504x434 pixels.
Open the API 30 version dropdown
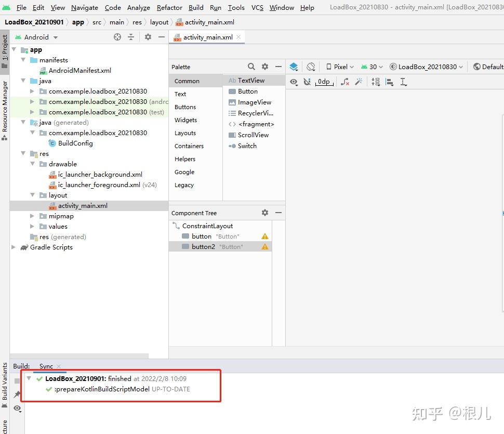372,67
